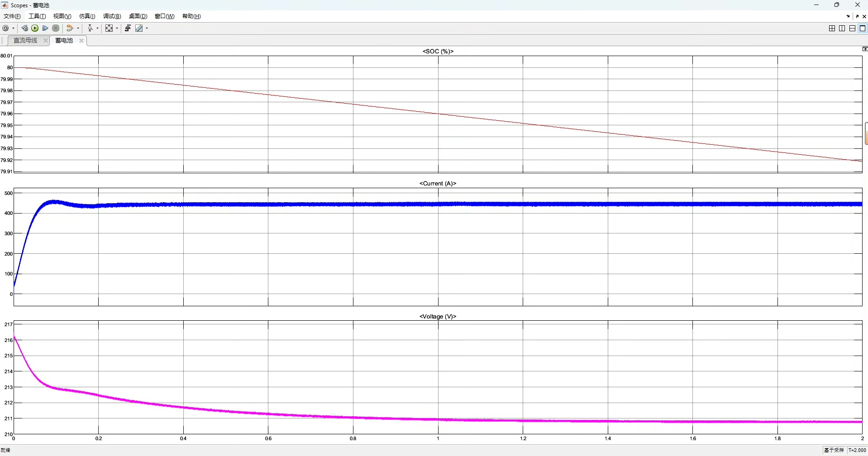Open the 仿真(I) menu
The height and width of the screenshot is (456, 868).
[87, 16]
